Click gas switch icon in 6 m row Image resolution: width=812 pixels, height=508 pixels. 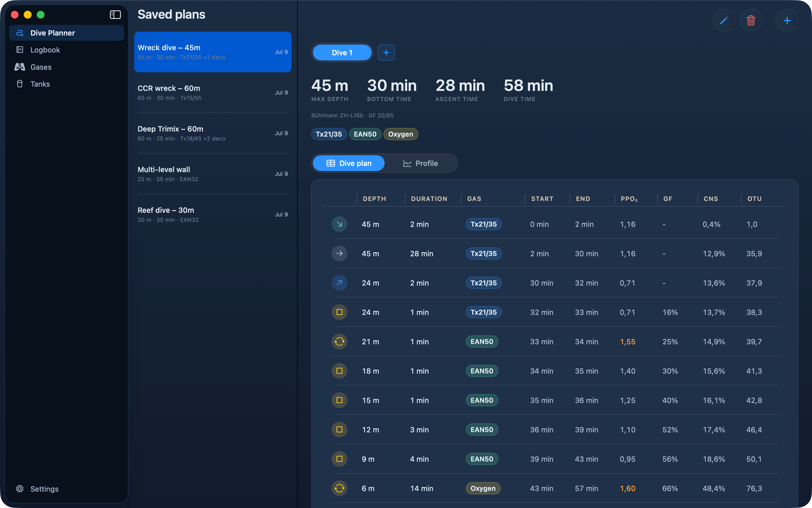pos(339,488)
